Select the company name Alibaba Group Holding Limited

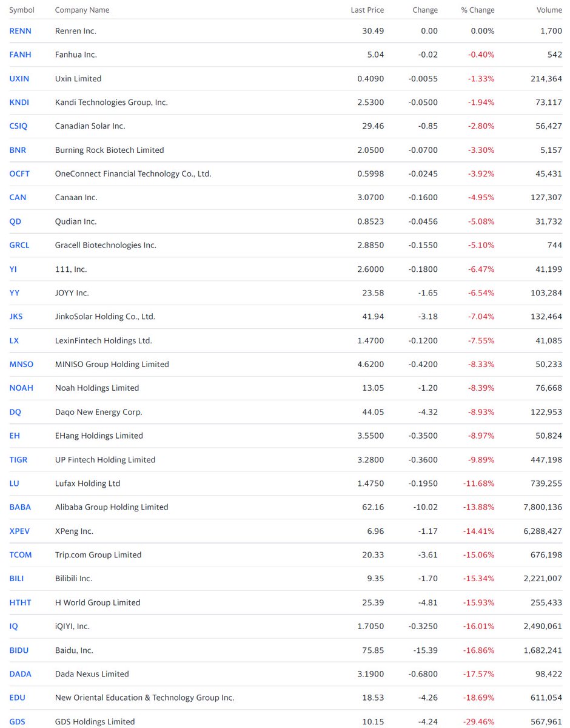(x=112, y=507)
